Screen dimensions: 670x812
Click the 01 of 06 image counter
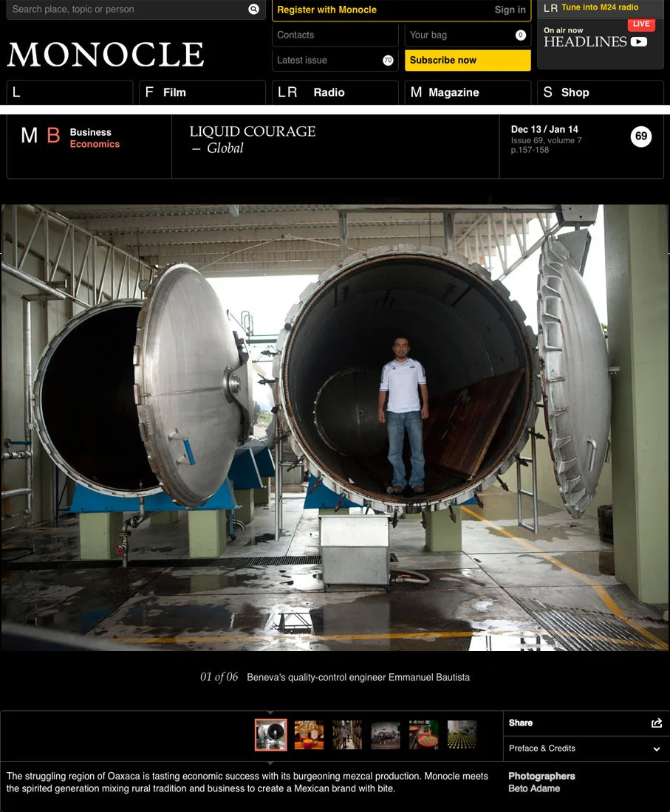pos(219,677)
